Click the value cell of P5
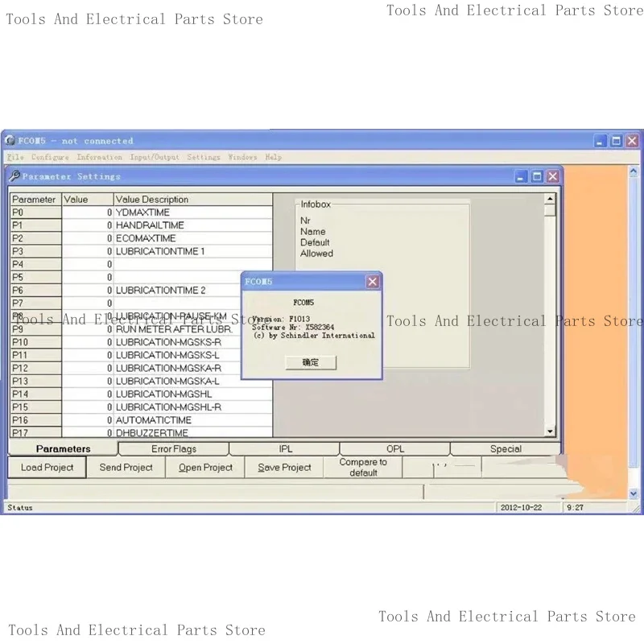This screenshot has height=644, width=644. [x=88, y=277]
